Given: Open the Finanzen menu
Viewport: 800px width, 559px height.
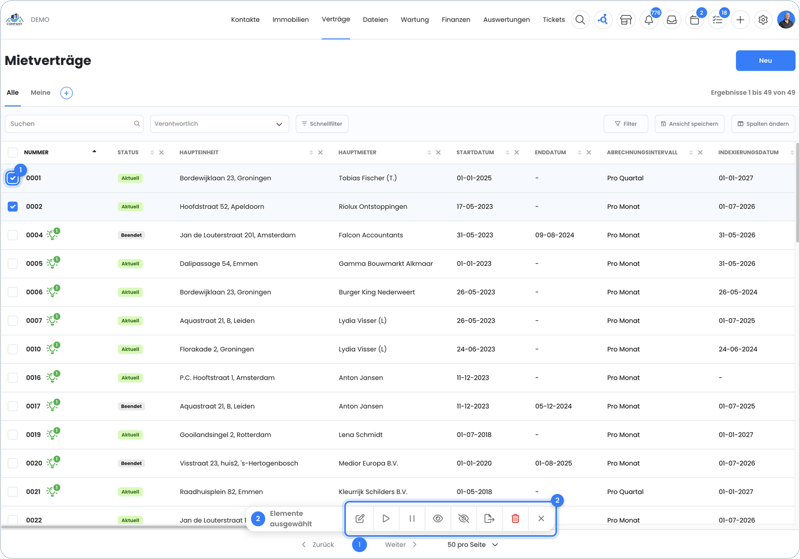Looking at the screenshot, I should click(x=456, y=20).
